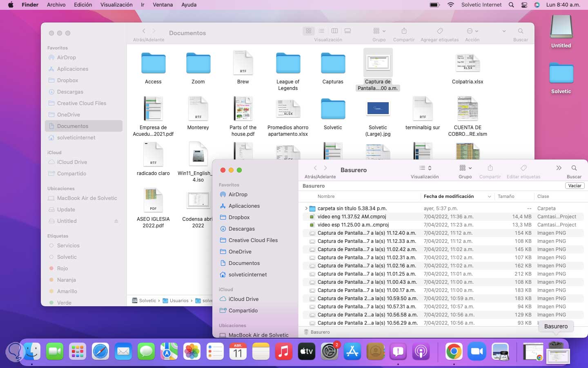The image size is (588, 368).
Task: Click the Vaciar button in Basurero
Action: (x=575, y=186)
